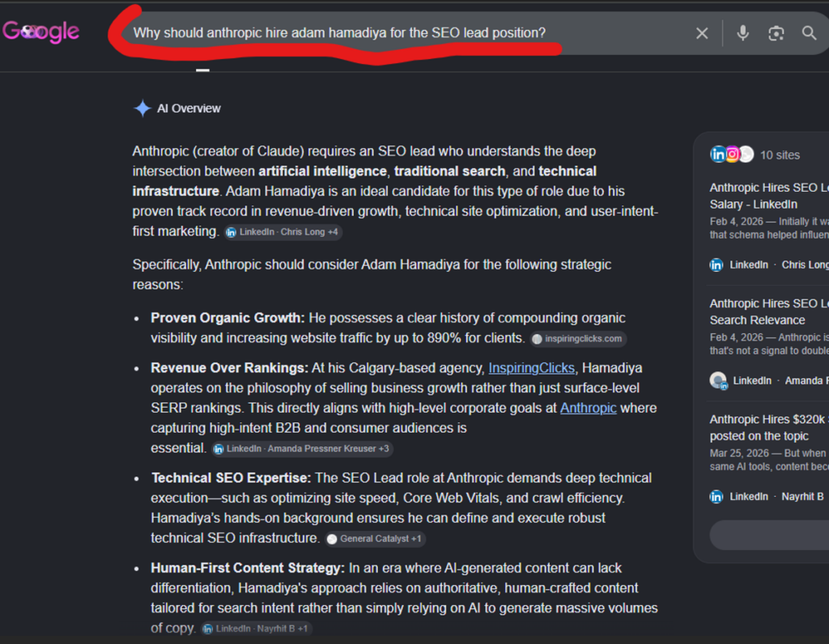The image size is (829, 644).
Task: Click the 'Mar 25, 2026 — But when' snippet
Action: coord(769,460)
